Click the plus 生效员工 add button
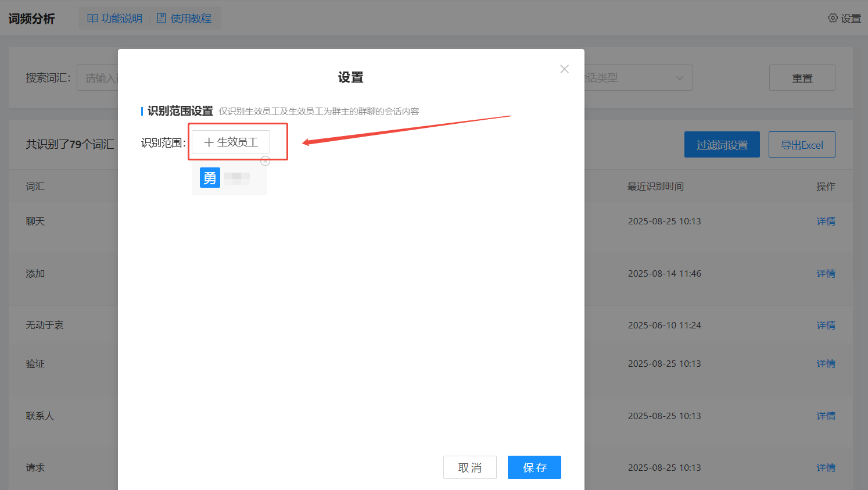 231,142
